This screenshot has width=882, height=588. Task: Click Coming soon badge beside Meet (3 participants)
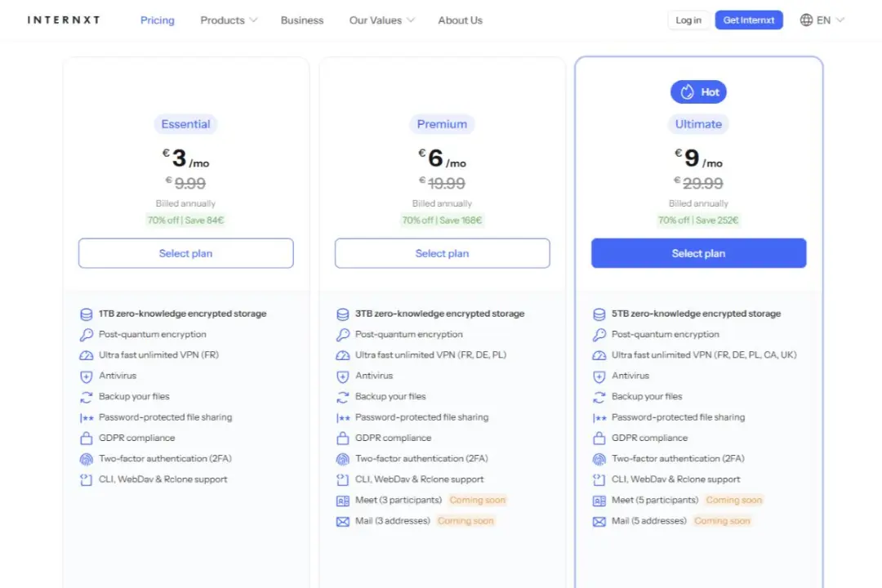pyautogui.click(x=478, y=500)
